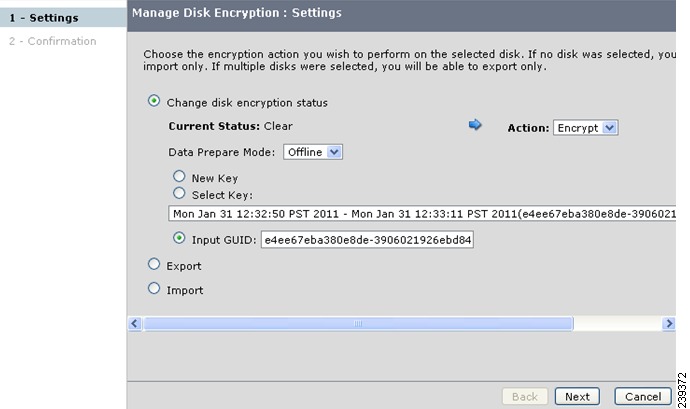Click the Cancel button
The height and width of the screenshot is (409, 690).
[643, 397]
